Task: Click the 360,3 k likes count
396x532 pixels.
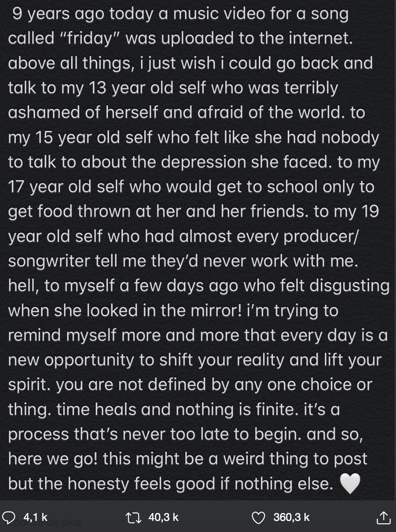Action: (292, 517)
